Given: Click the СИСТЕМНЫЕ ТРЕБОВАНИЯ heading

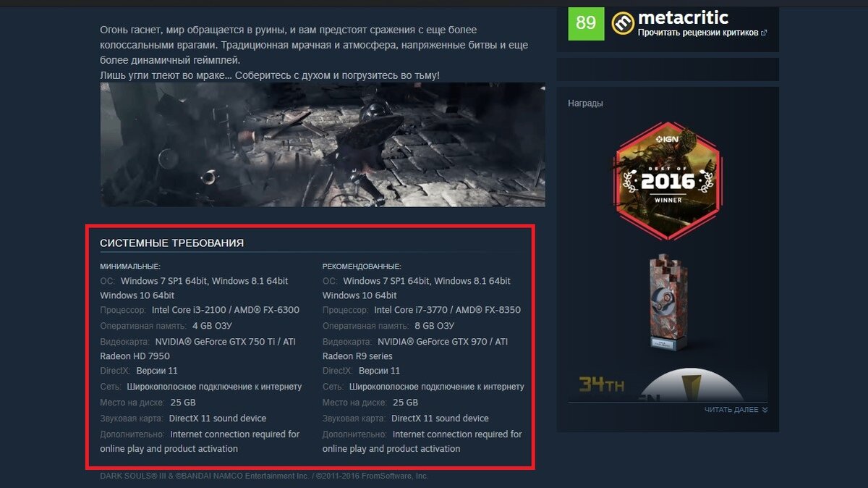Looking at the screenshot, I should point(171,243).
